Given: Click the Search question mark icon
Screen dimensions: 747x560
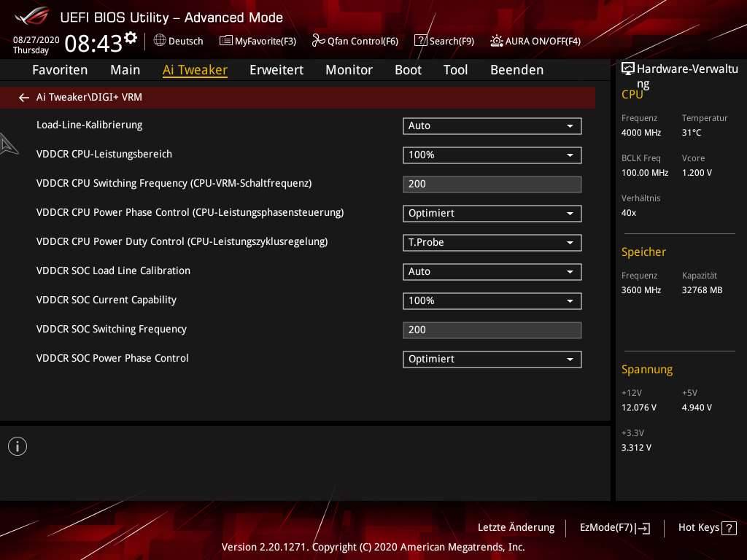Looking at the screenshot, I should coord(421,41).
